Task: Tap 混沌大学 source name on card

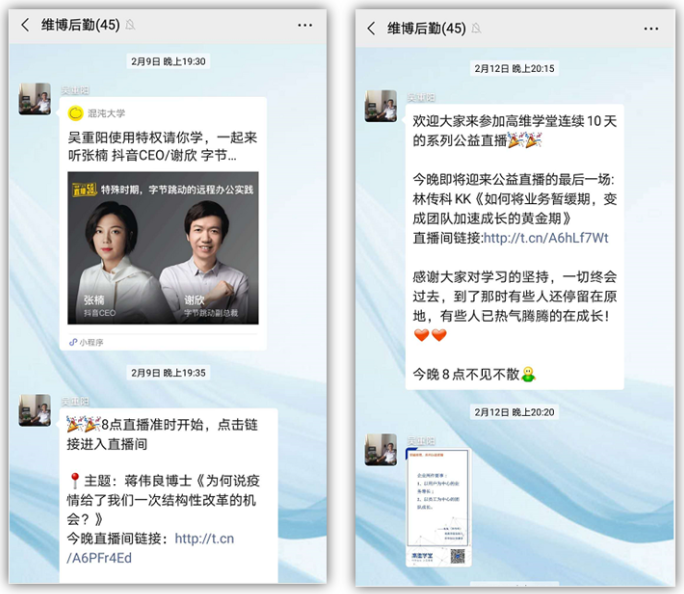Action: coord(106,113)
